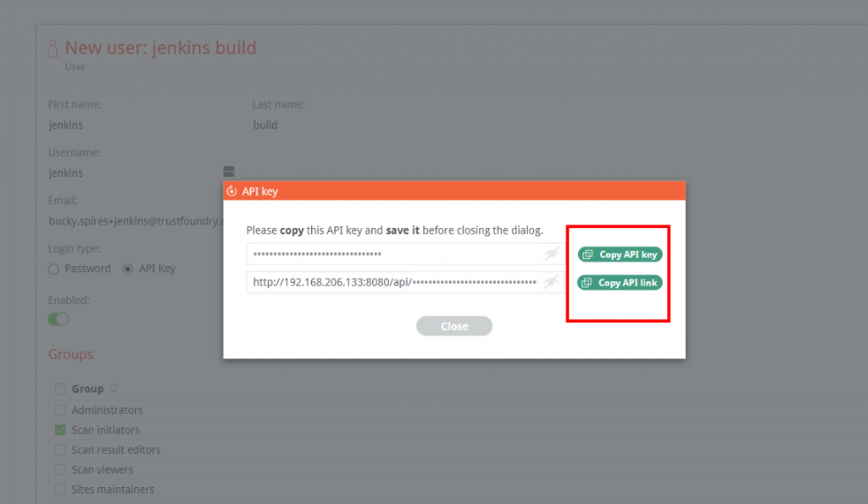Select the Password login type

pos(53,269)
